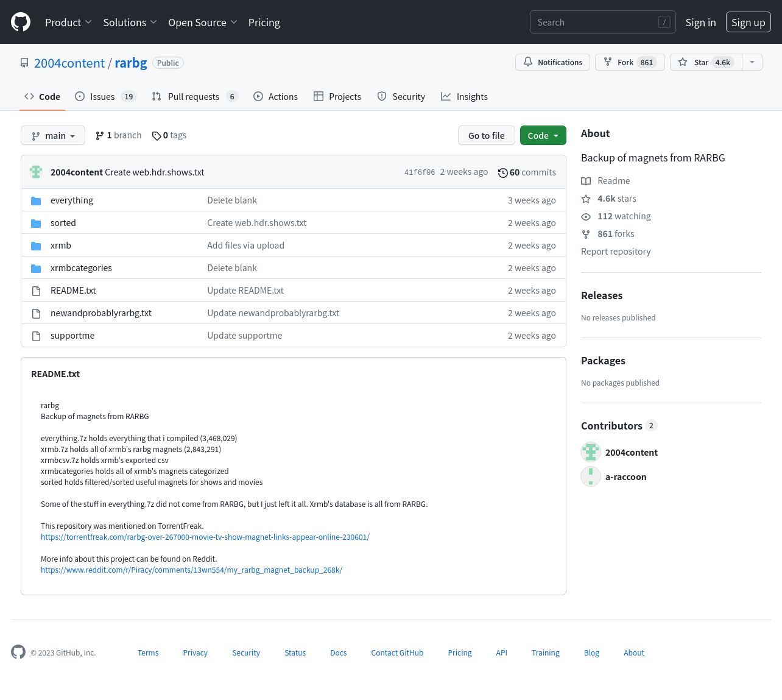The width and height of the screenshot is (782, 700).
Task: Click the 2004content avatar in commit bar
Action: [x=36, y=172]
